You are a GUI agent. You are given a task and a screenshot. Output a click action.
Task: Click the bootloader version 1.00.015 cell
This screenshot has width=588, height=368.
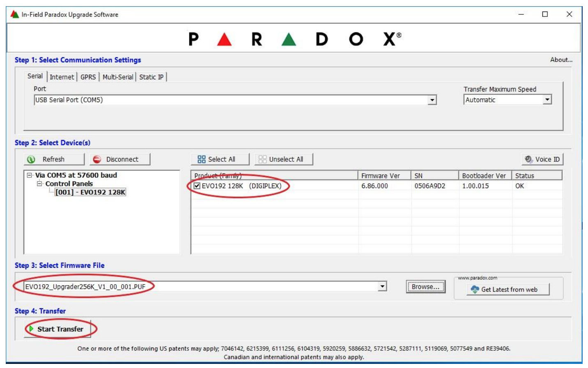(x=475, y=186)
